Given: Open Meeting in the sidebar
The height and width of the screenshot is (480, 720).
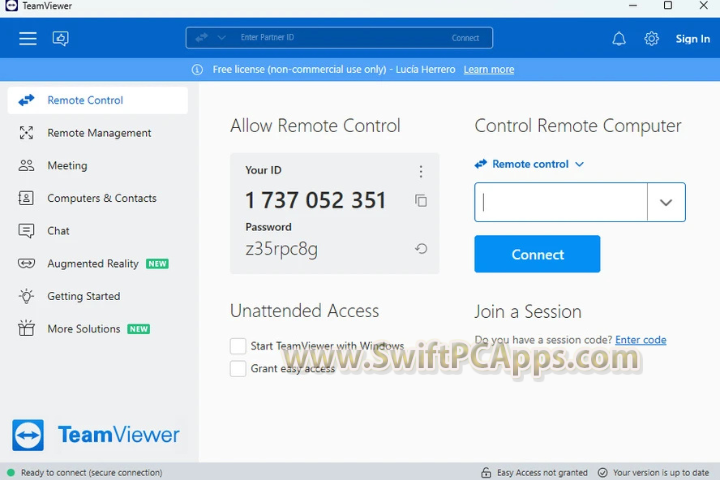Looking at the screenshot, I should pyautogui.click(x=98, y=165).
